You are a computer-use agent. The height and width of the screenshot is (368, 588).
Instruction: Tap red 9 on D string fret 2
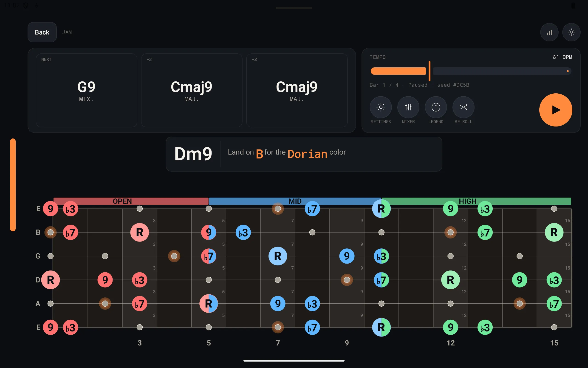coord(105,280)
